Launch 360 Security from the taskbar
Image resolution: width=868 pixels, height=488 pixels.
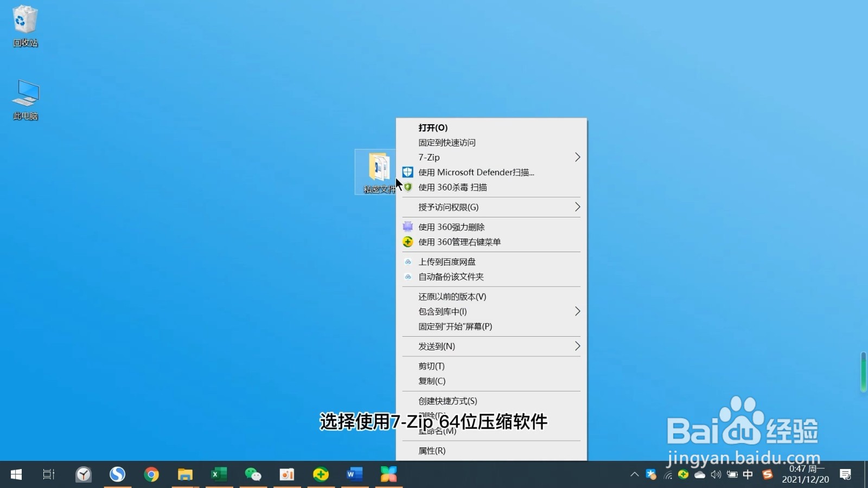[x=321, y=474]
